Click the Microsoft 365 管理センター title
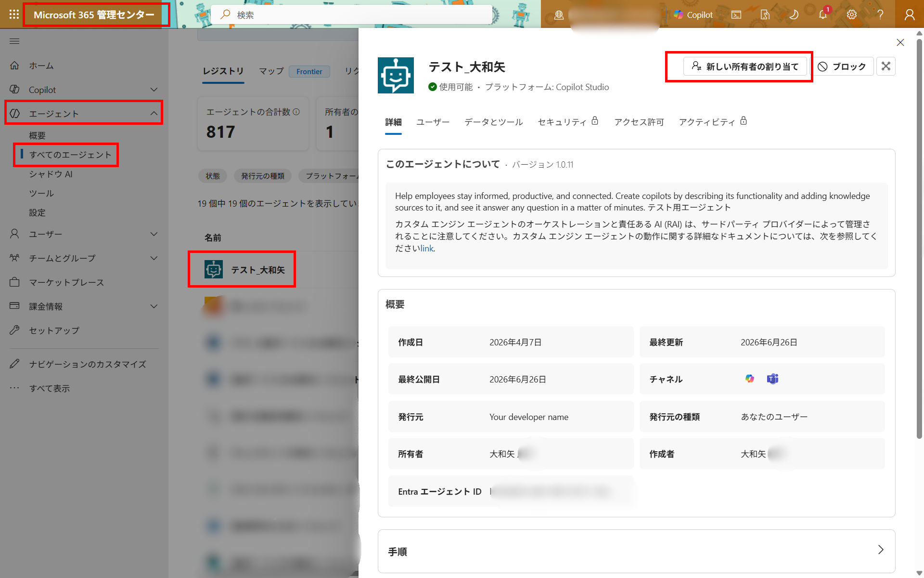 tap(94, 15)
